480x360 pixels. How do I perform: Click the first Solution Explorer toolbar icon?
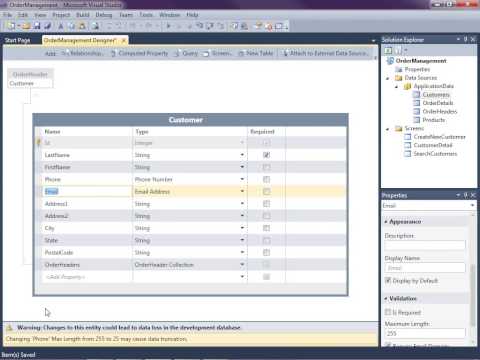click(x=388, y=51)
